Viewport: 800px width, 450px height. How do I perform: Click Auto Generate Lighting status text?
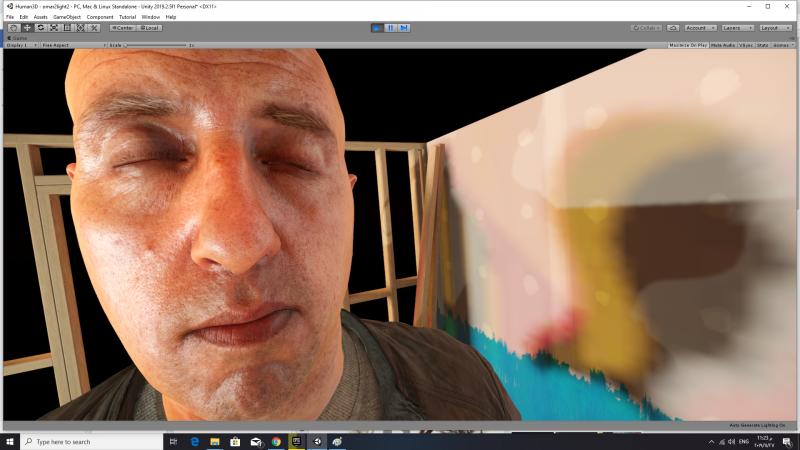click(757, 426)
